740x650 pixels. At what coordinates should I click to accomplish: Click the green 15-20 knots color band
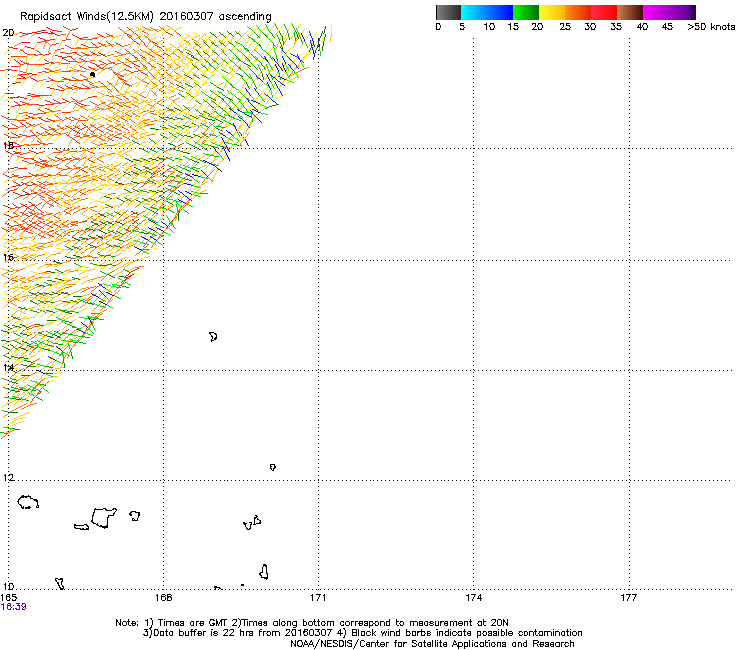coord(526,12)
